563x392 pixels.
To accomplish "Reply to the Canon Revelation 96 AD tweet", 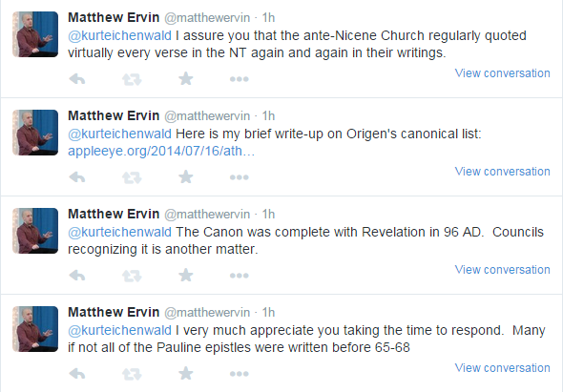I will [x=77, y=276].
